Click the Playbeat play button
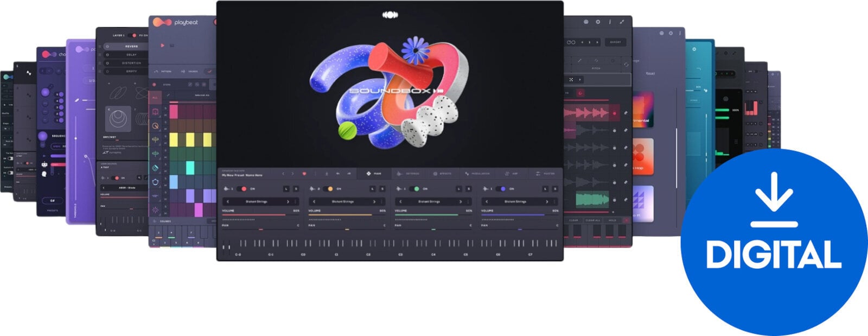Viewport: 868px width, 336px height. [x=162, y=46]
